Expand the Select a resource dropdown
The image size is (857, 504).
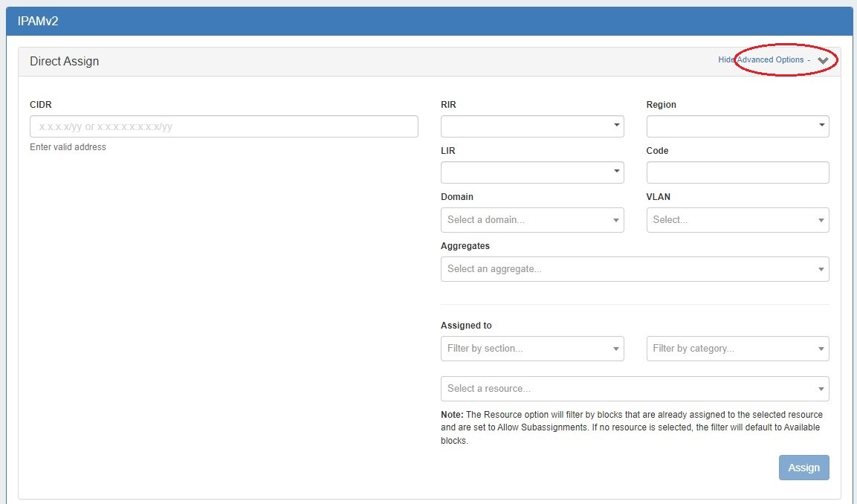(634, 389)
